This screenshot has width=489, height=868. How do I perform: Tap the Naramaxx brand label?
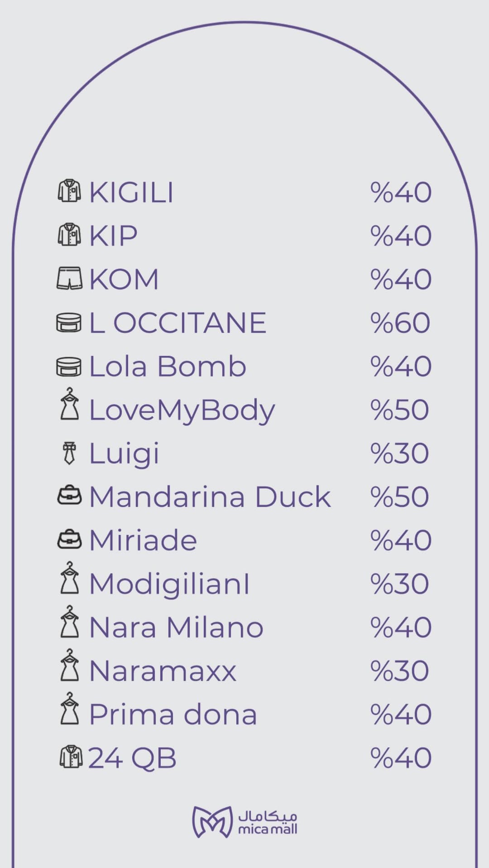163,671
